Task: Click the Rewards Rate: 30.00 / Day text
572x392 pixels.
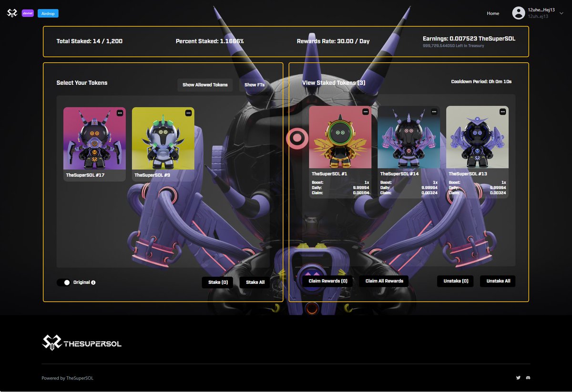Action: point(333,41)
